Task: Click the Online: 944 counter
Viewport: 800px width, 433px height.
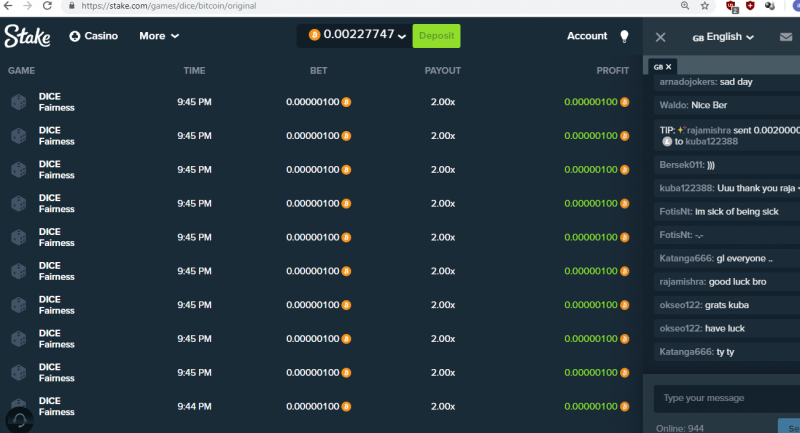Action: (680, 428)
